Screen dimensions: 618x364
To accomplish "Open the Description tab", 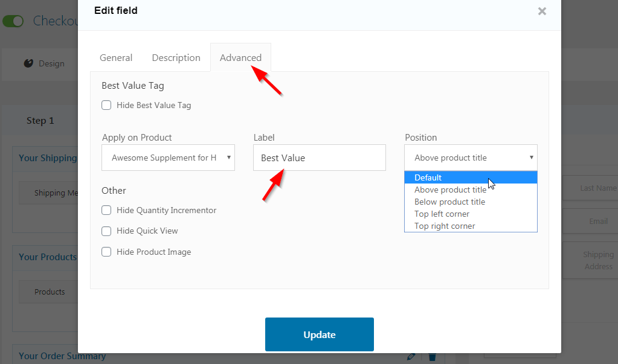I will [176, 58].
